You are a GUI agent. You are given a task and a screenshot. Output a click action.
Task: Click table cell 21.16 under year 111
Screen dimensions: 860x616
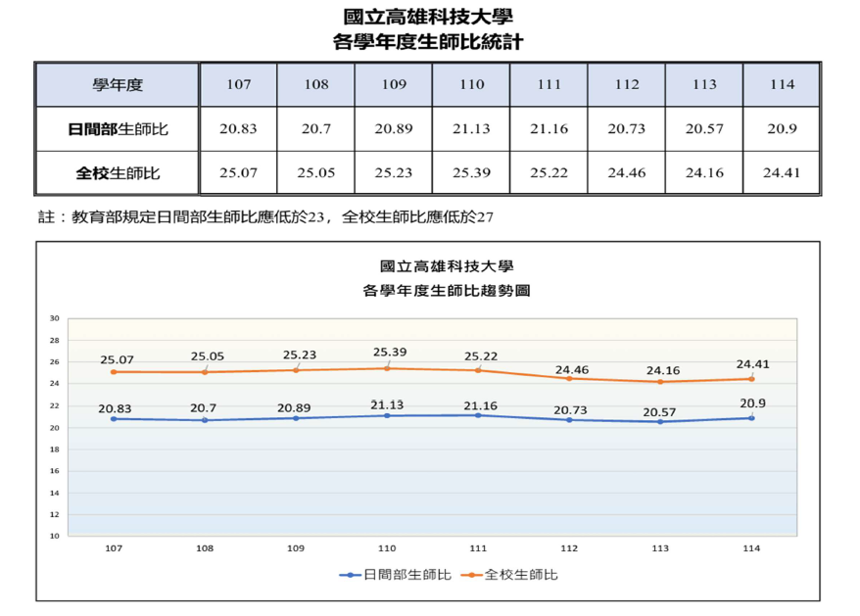pyautogui.click(x=549, y=129)
